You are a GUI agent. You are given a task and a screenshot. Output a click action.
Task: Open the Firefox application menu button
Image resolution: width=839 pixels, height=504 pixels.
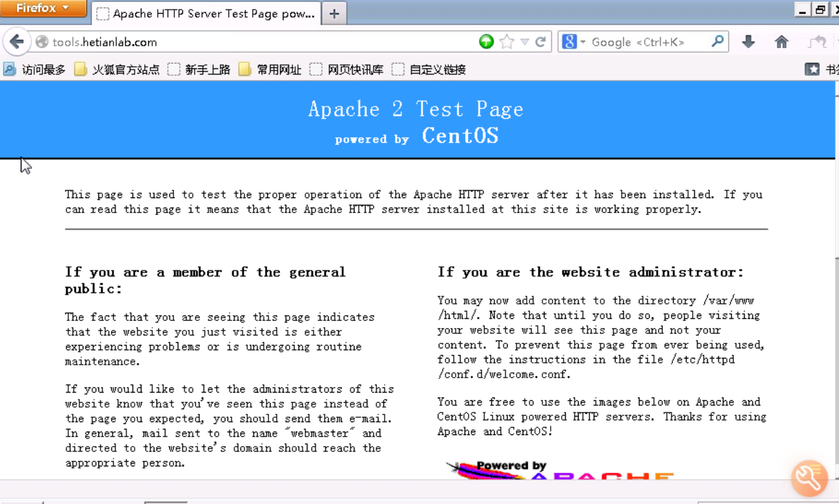43,8
